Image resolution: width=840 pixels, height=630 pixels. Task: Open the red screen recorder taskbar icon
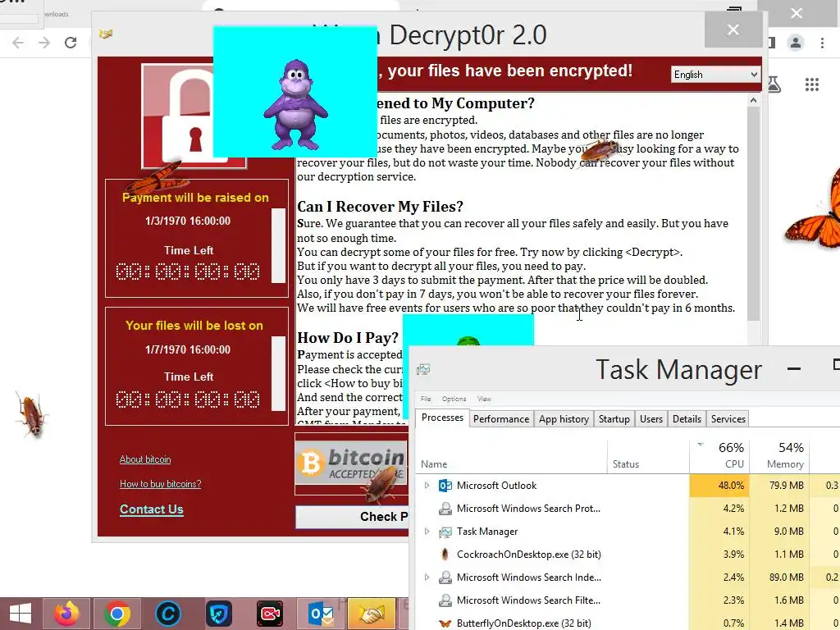[269, 614]
